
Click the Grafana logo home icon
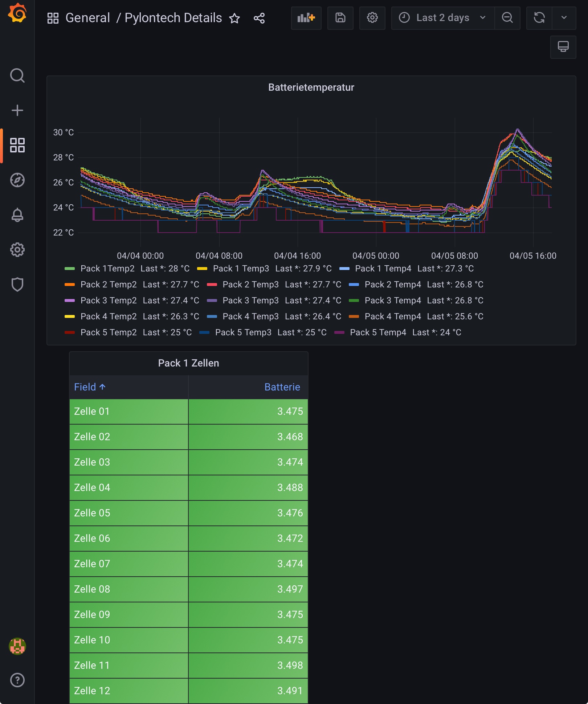[x=17, y=14]
